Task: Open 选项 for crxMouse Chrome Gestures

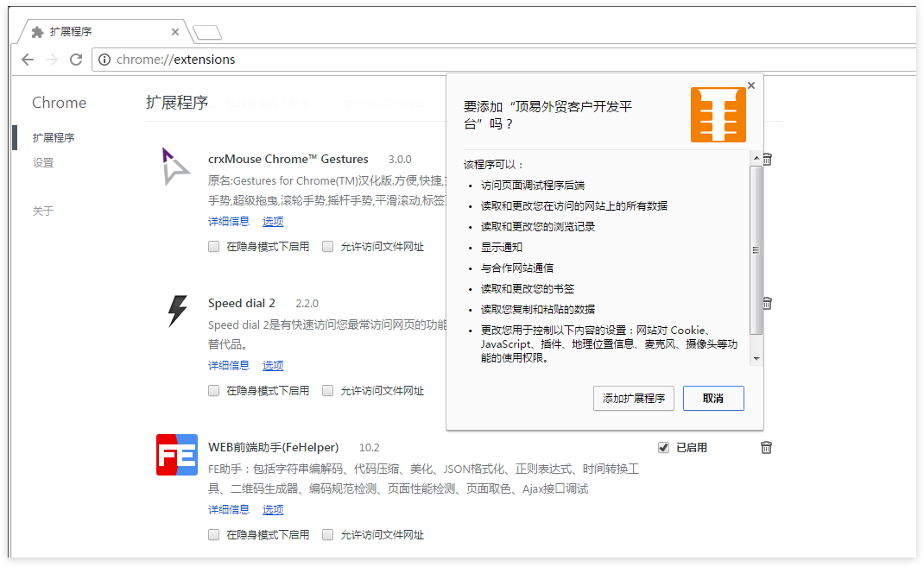Action: (x=273, y=222)
